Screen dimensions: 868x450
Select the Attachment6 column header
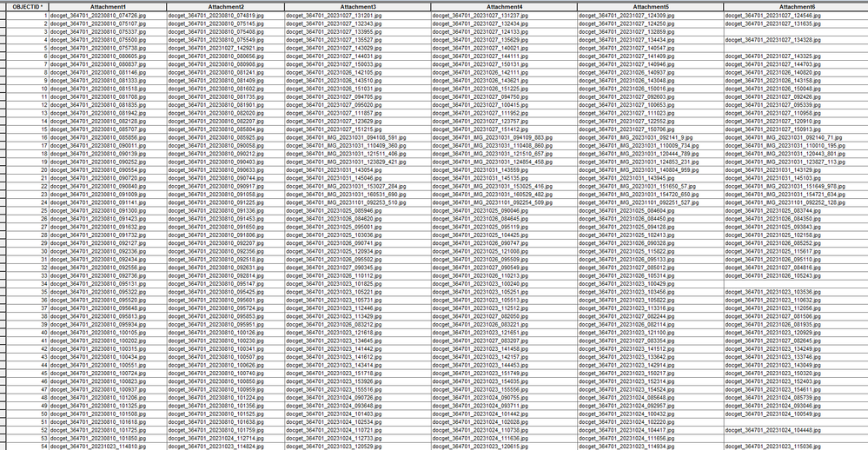pos(796,7)
